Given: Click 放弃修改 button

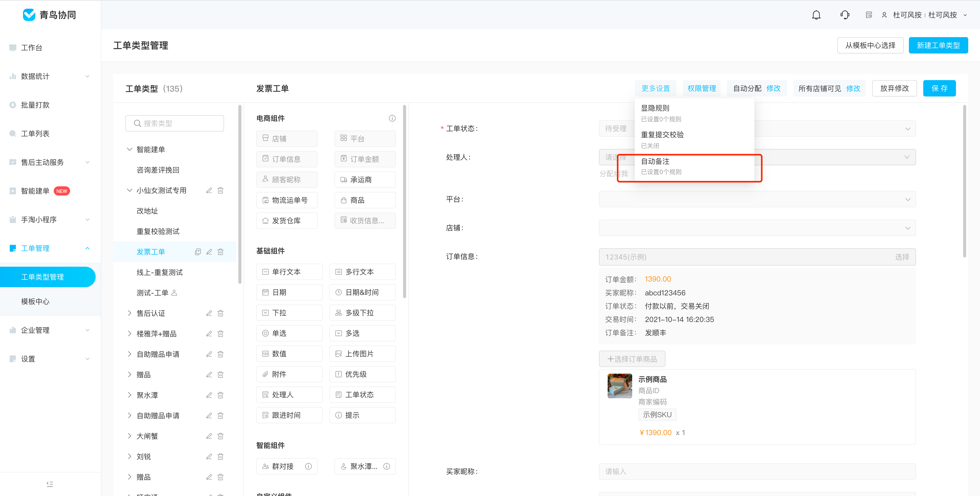Looking at the screenshot, I should point(894,88).
